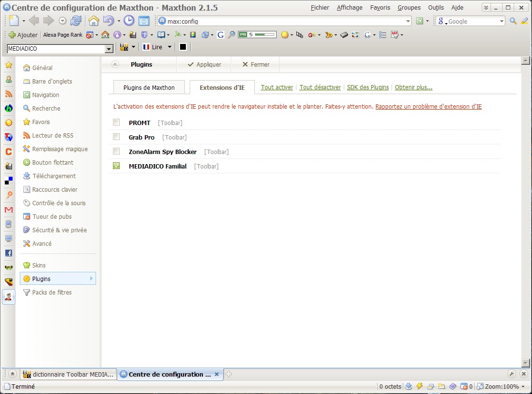
Task: Click the film strip toolbar icon
Action: pyautogui.click(x=193, y=35)
